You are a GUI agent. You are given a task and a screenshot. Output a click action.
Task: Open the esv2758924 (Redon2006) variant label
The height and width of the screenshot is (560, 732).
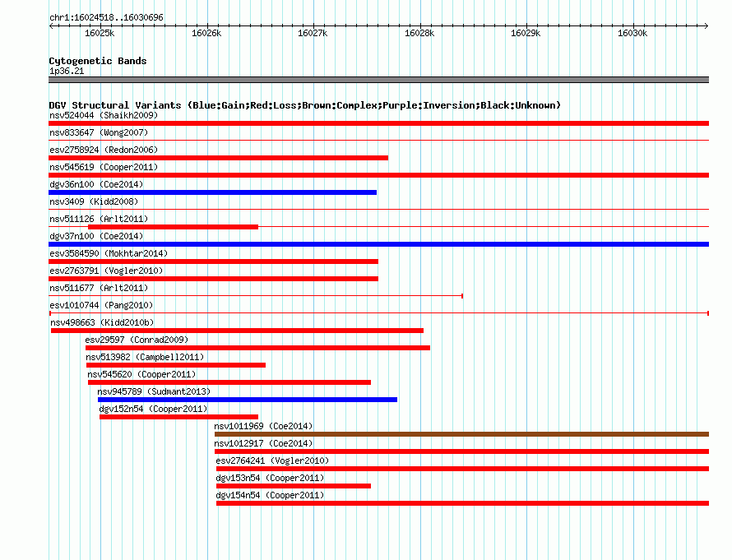coord(104,150)
